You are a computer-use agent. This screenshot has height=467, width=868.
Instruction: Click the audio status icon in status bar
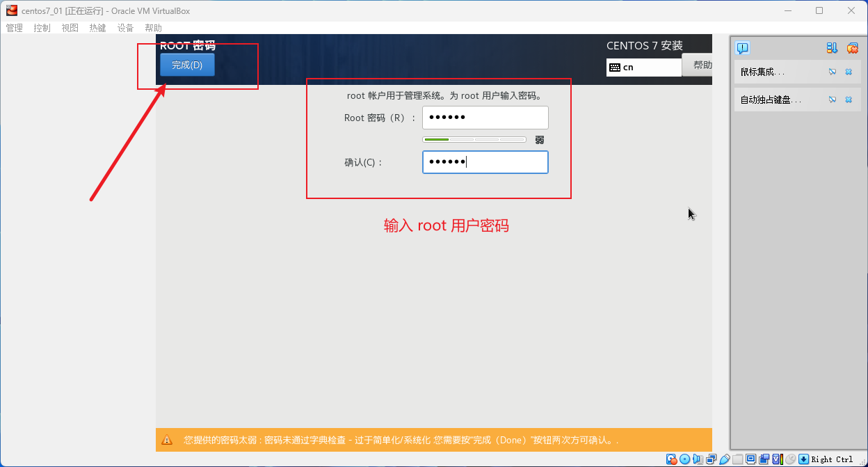(x=698, y=459)
